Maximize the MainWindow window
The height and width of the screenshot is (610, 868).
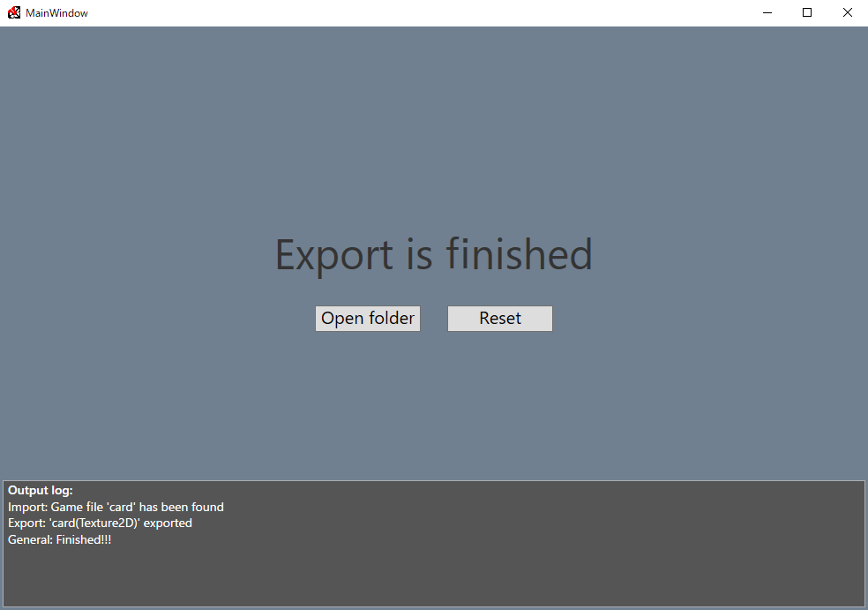click(807, 12)
